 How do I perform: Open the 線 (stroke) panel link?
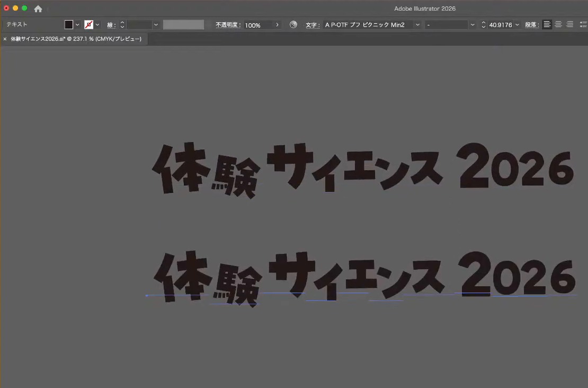pos(111,25)
